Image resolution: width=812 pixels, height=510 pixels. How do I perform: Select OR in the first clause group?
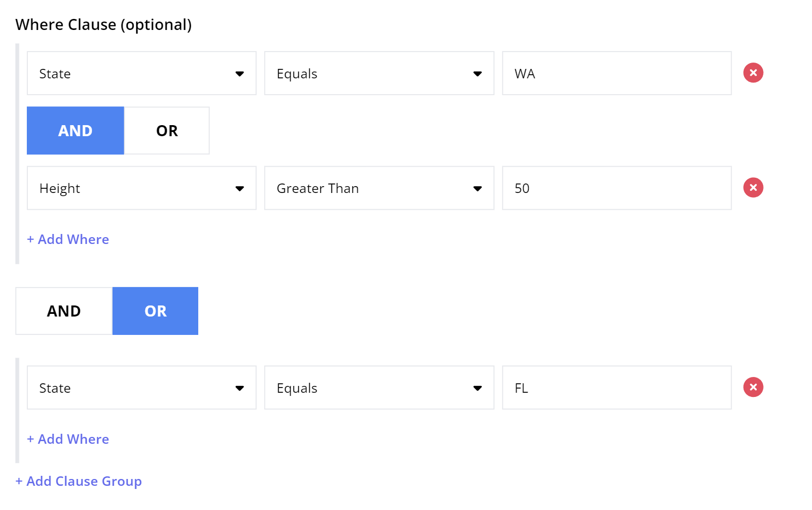167,130
